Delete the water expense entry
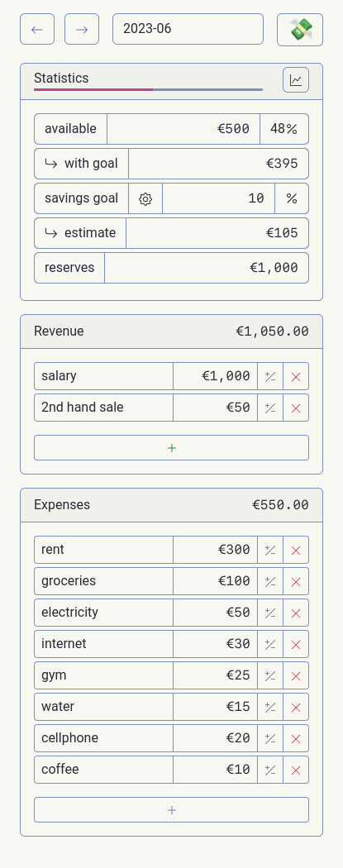Image resolution: width=343 pixels, height=868 pixels. coord(296,708)
